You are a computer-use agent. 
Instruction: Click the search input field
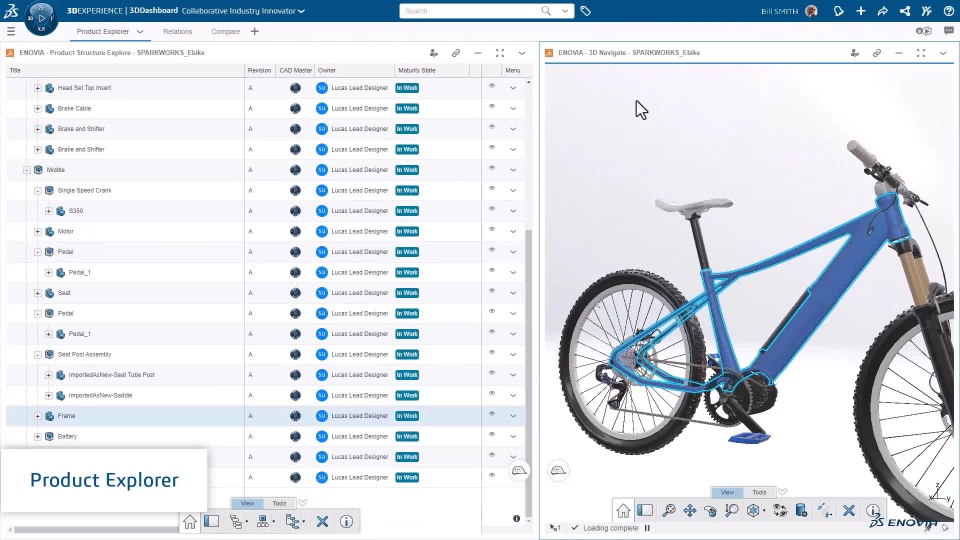click(x=471, y=11)
